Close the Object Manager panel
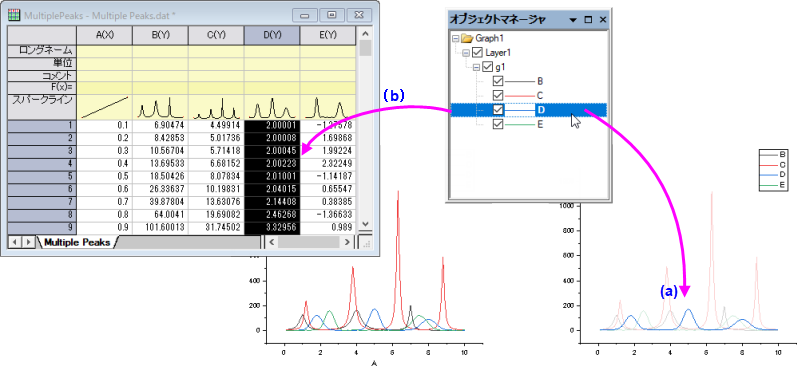797x366 pixels. (x=603, y=20)
